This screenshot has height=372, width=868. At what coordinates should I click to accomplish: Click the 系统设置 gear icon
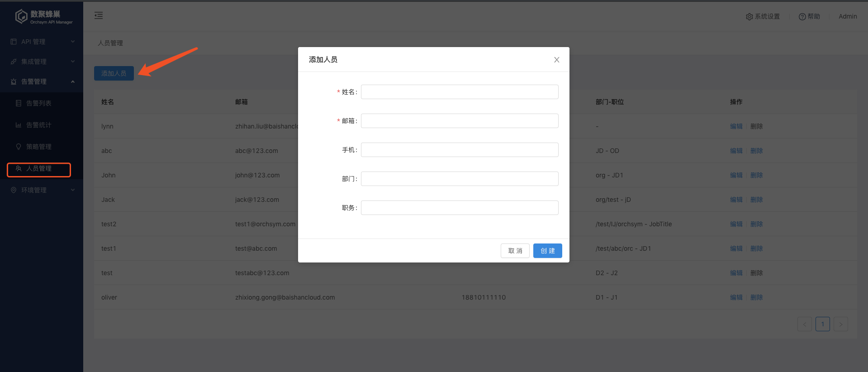click(749, 17)
